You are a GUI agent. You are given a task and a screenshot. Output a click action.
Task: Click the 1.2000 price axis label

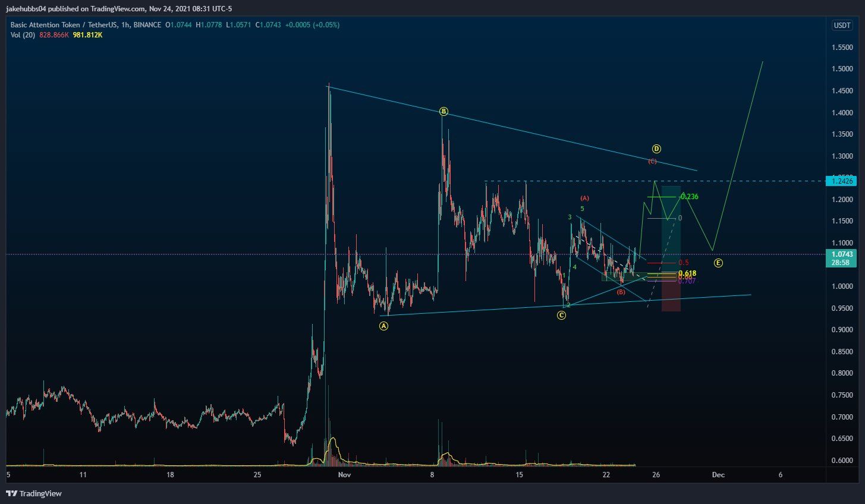[841, 200]
